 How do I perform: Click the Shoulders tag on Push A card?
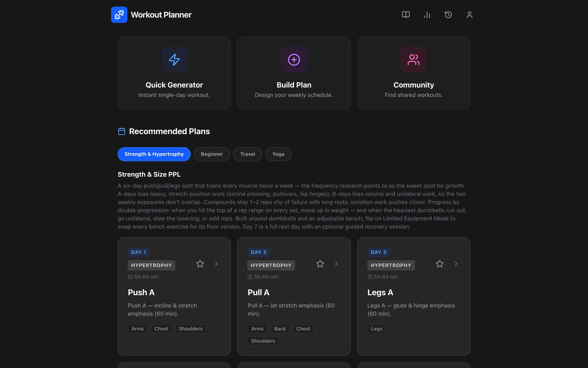[191, 329]
